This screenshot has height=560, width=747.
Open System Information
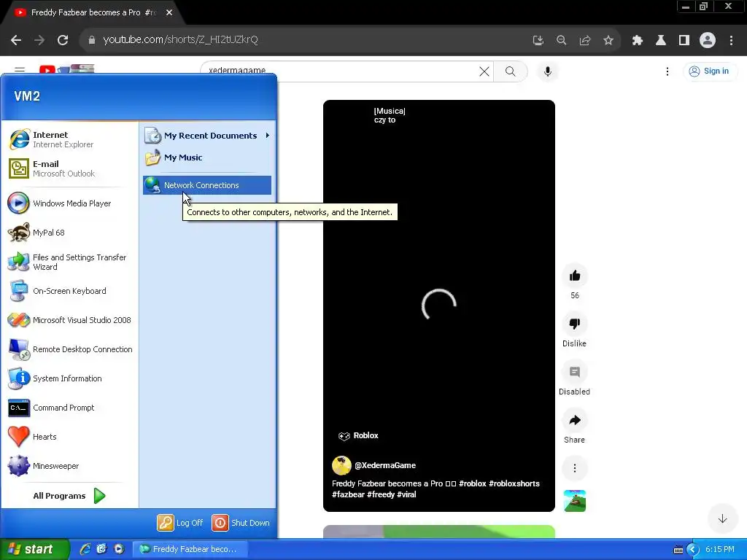point(69,378)
